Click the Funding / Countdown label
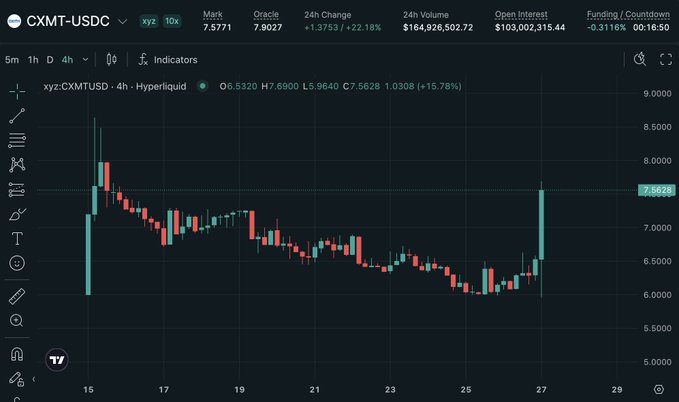The width and height of the screenshot is (679, 402). (628, 14)
